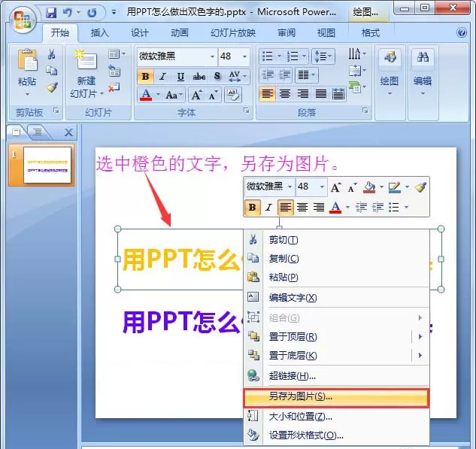Save the presentation via quick access icon

click(51, 13)
